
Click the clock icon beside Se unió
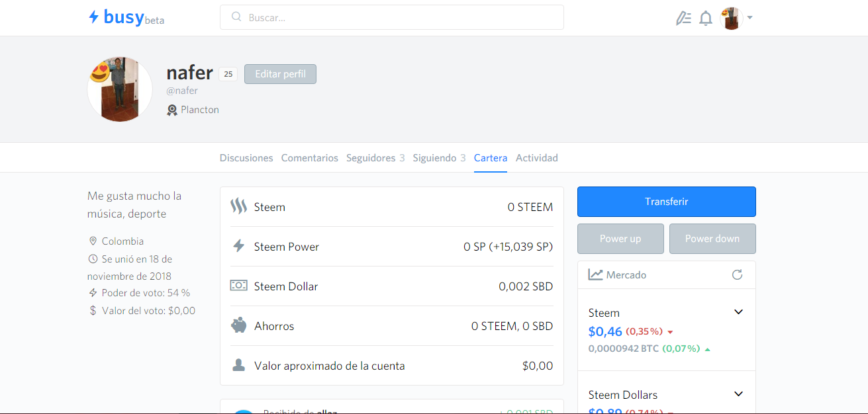(93, 259)
